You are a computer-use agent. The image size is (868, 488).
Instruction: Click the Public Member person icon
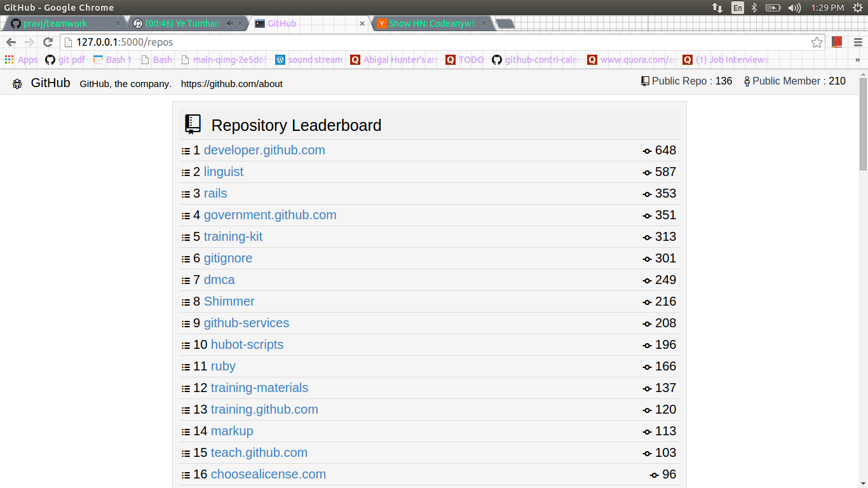(x=747, y=81)
